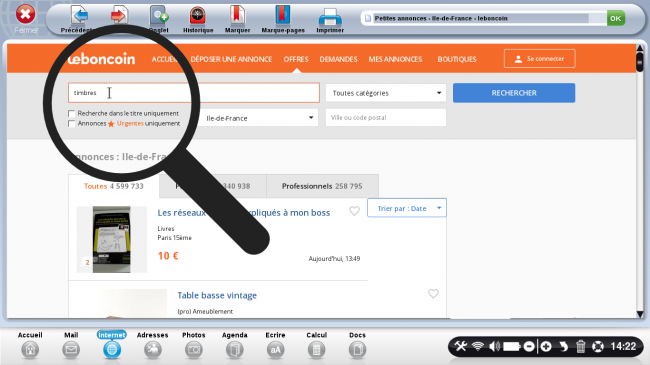The width and height of the screenshot is (650, 365).
Task: Open the Mail application icon
Action: (x=71, y=350)
